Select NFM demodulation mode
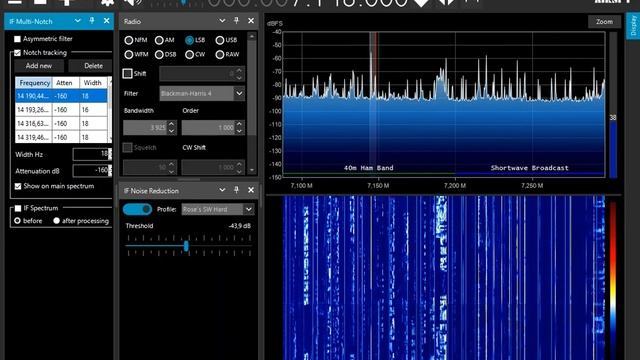640x360 pixels. (x=129, y=40)
